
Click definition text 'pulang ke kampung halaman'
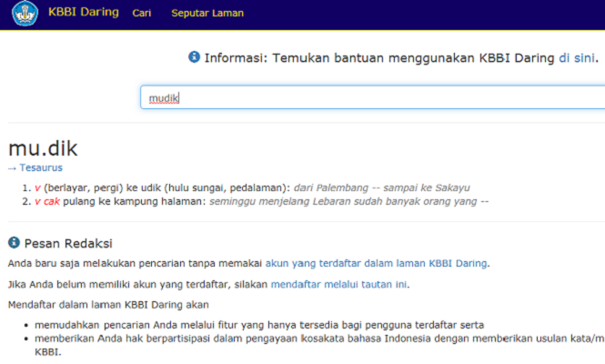coord(132,201)
